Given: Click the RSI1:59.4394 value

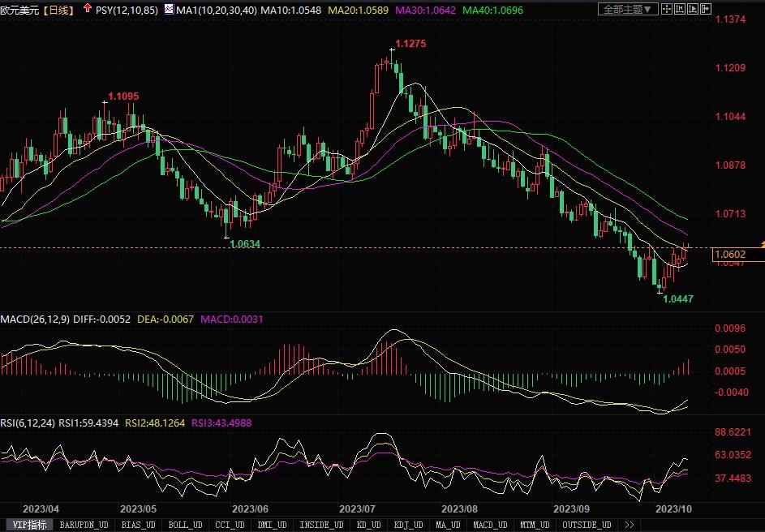Looking at the screenshot, I should coord(88,423).
